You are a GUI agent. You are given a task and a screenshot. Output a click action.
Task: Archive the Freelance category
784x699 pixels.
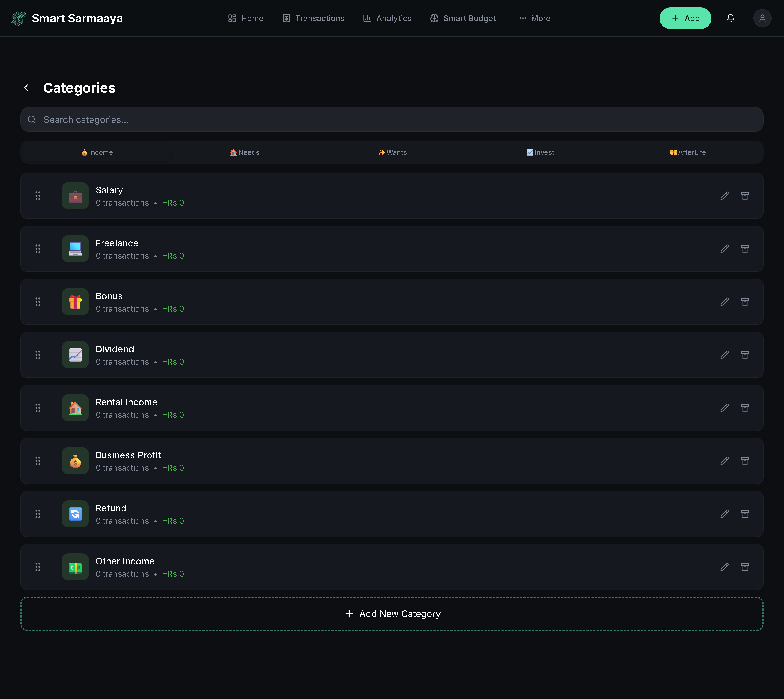[x=744, y=249]
